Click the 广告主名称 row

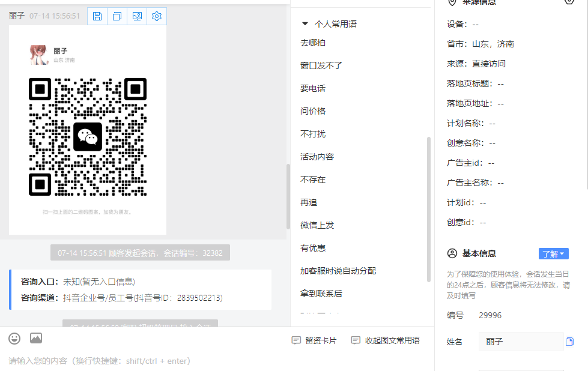pos(475,183)
